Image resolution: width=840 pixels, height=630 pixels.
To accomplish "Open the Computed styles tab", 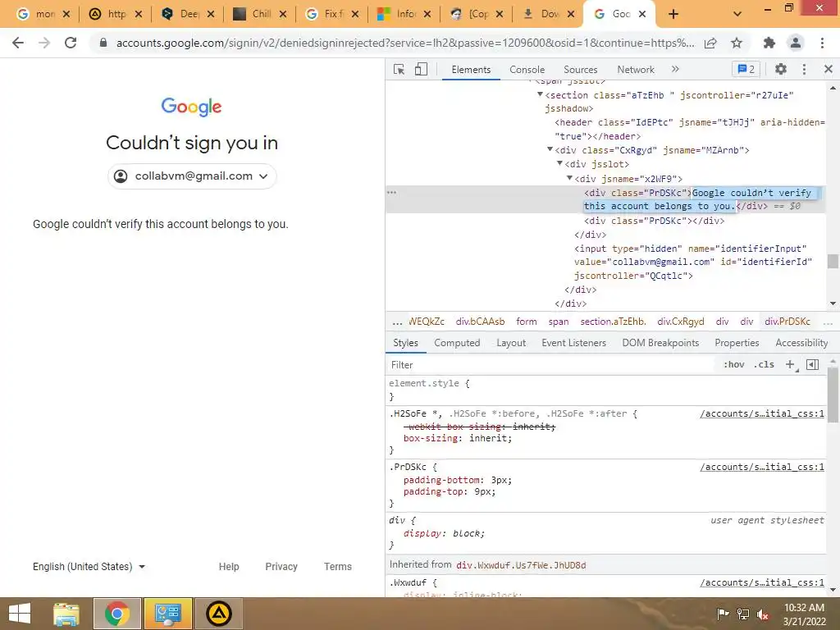I will tap(457, 343).
